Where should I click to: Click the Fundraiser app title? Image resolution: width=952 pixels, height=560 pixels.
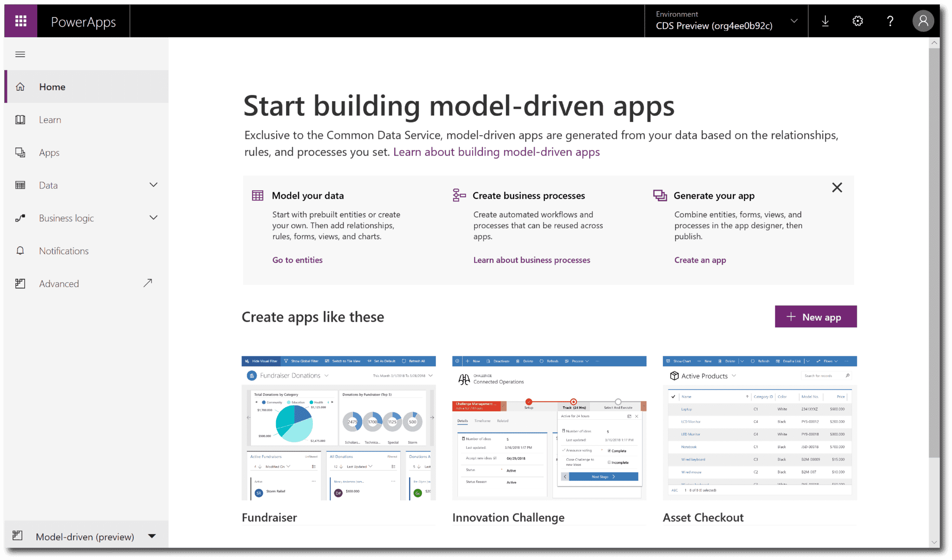click(x=269, y=517)
